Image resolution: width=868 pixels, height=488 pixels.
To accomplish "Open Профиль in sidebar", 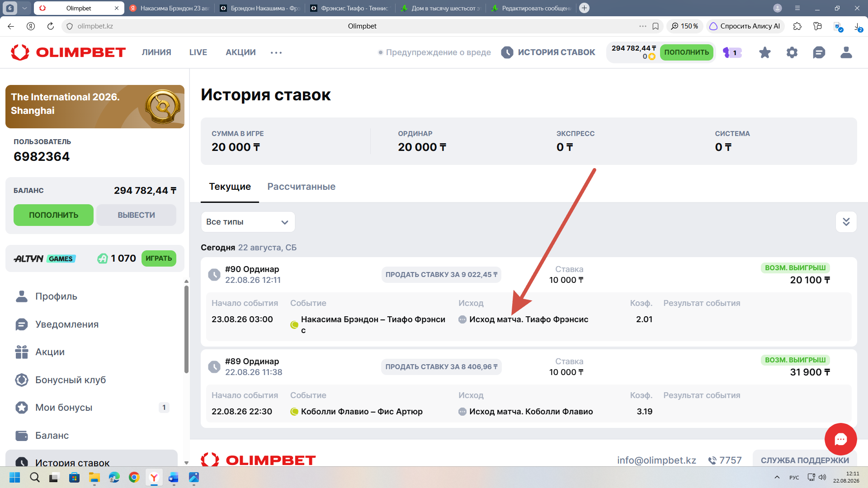I will pyautogui.click(x=56, y=296).
